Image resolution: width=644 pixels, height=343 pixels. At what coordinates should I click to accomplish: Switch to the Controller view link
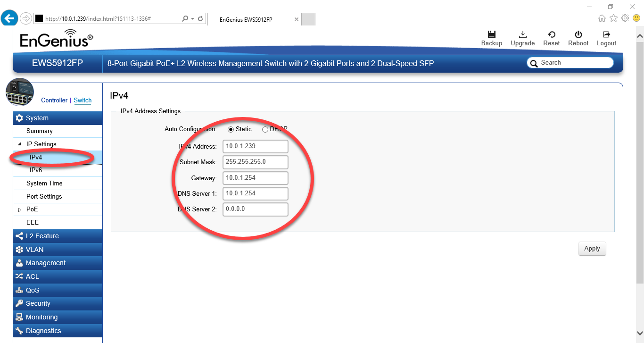tap(54, 100)
